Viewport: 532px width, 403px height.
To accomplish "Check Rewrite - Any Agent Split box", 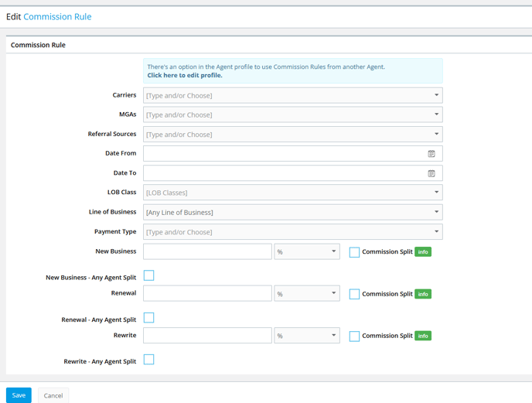I will [148, 359].
